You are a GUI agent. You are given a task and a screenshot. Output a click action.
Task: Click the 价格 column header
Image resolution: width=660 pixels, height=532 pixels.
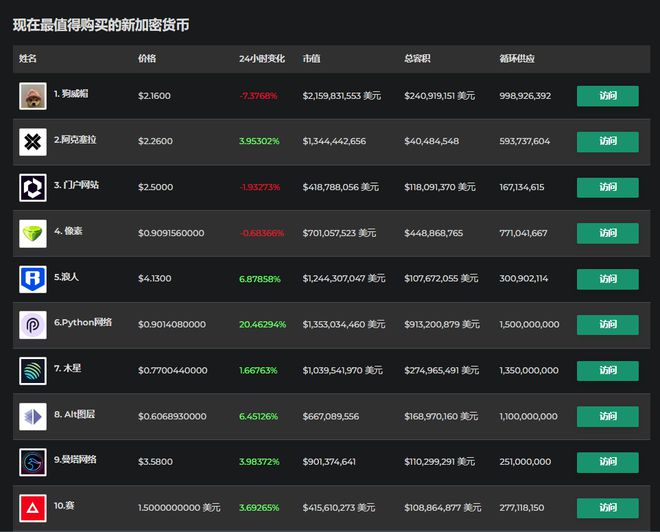point(147,59)
